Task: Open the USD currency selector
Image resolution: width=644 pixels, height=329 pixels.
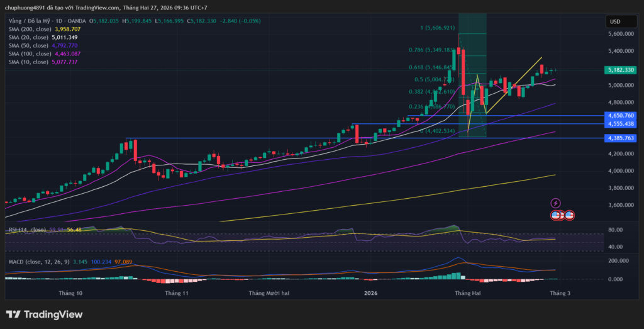Action: click(614, 22)
